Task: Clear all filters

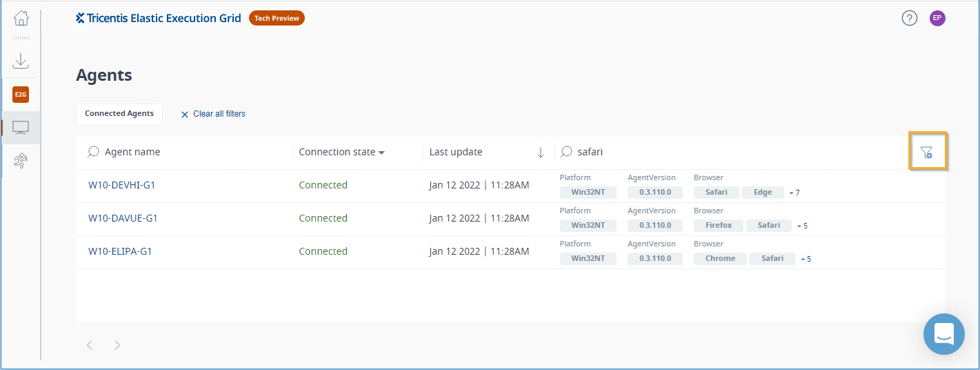Action: pos(213,114)
